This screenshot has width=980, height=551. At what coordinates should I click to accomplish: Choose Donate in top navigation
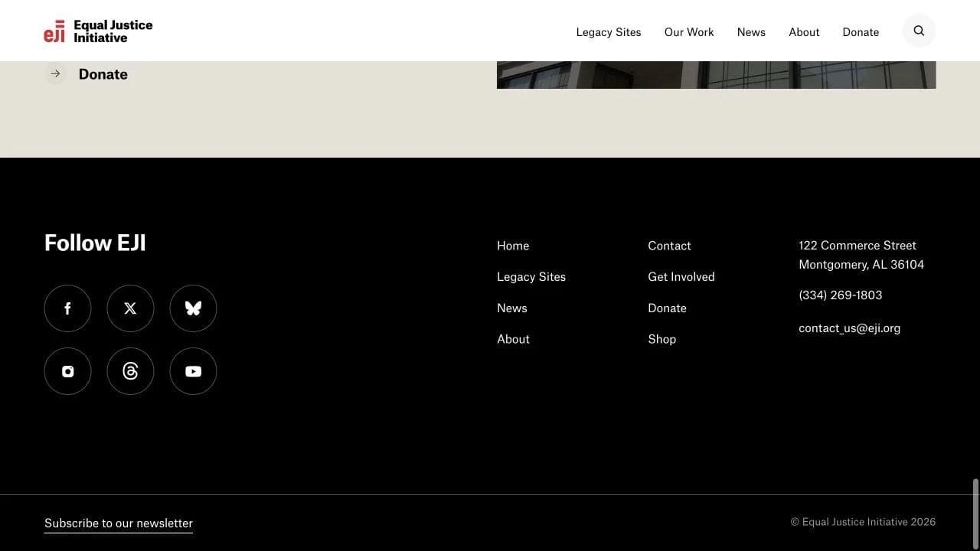(x=861, y=32)
